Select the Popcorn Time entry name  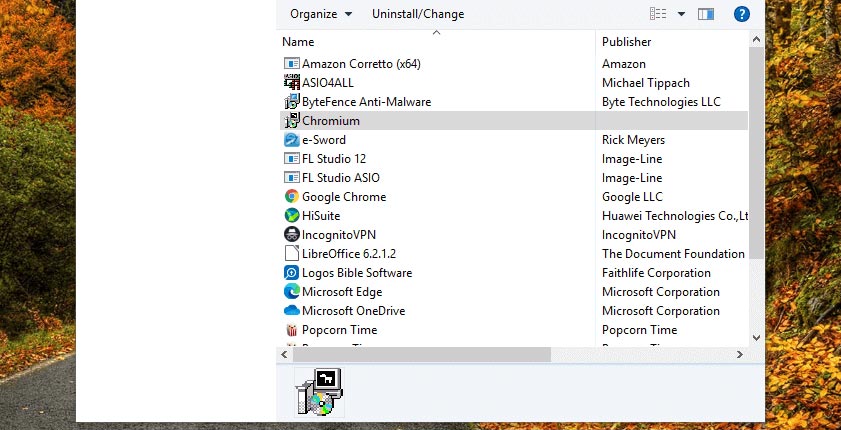pyautogui.click(x=340, y=330)
